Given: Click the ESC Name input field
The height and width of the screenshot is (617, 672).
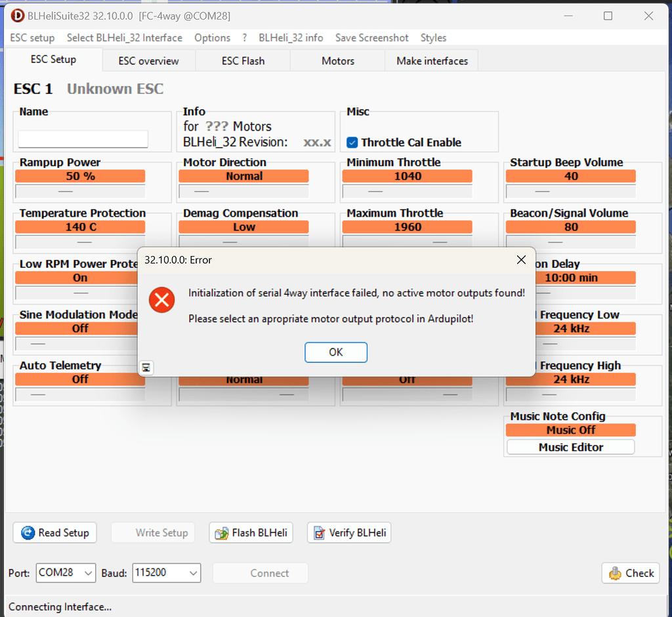Looking at the screenshot, I should pyautogui.click(x=83, y=139).
